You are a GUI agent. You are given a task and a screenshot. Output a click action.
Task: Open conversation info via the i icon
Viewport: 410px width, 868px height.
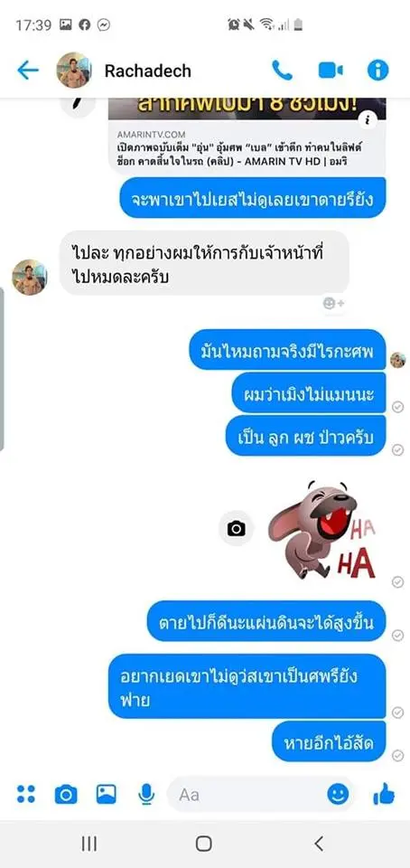pos(378,71)
